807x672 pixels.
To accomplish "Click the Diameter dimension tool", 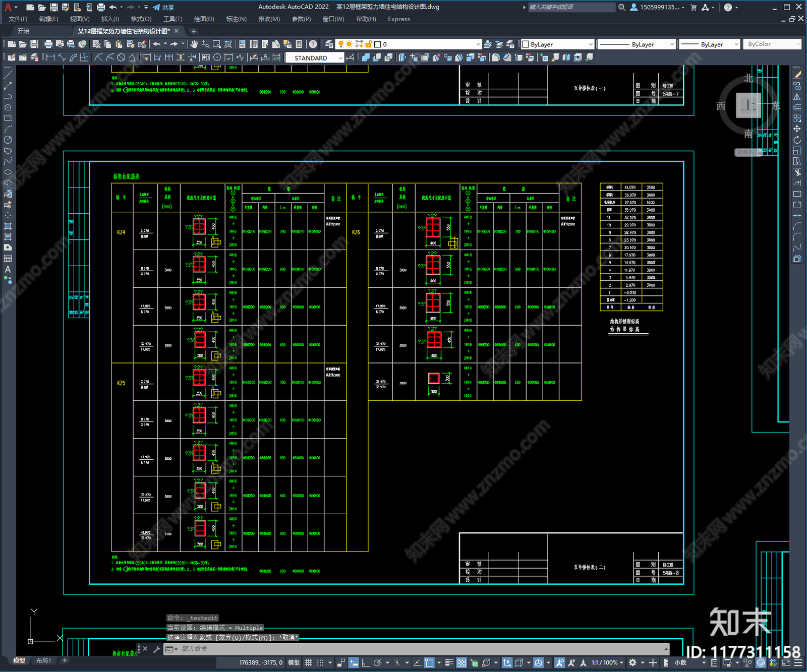I will 121,57.
